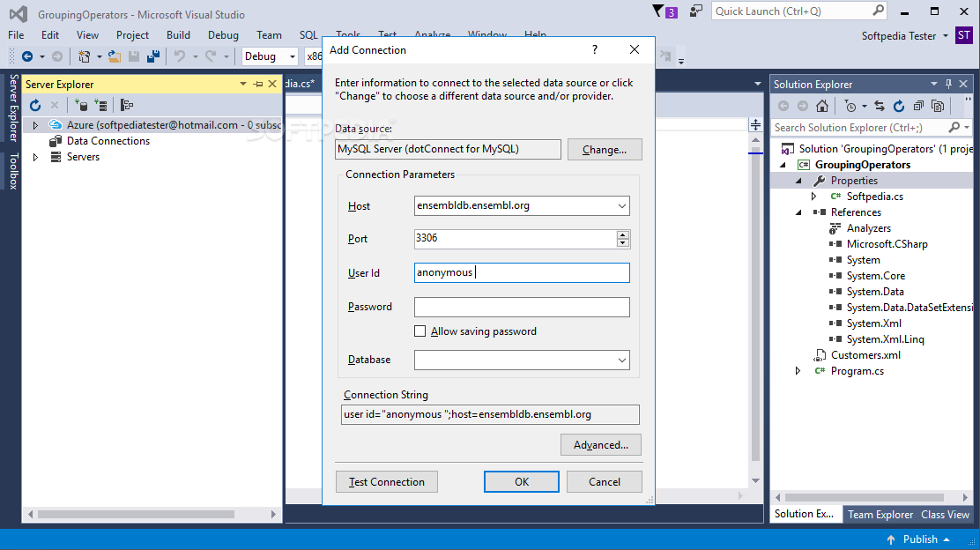This screenshot has height=550, width=980.
Task: Click the ST user avatar badge
Action: pyautogui.click(x=964, y=35)
